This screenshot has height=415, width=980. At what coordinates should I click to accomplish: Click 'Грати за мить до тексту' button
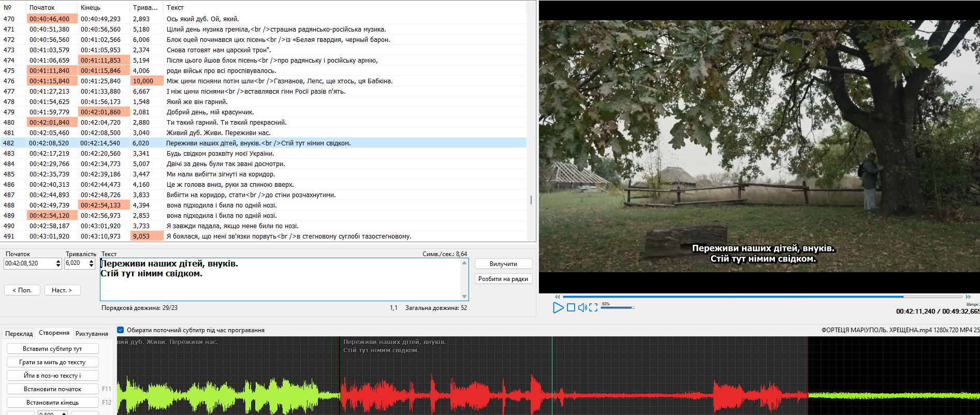coord(52,362)
